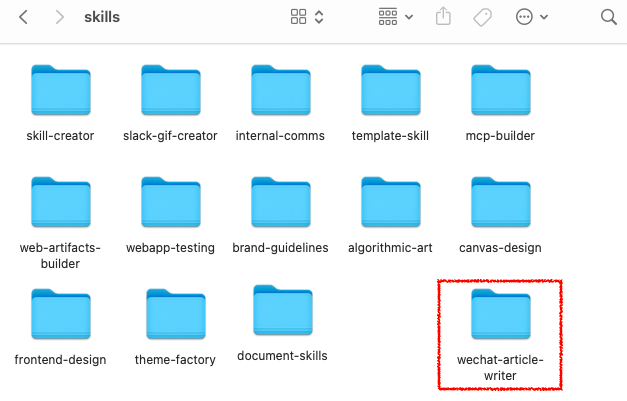Select the skill-creator folder
Screen dimensions: 627x401
pos(60,91)
